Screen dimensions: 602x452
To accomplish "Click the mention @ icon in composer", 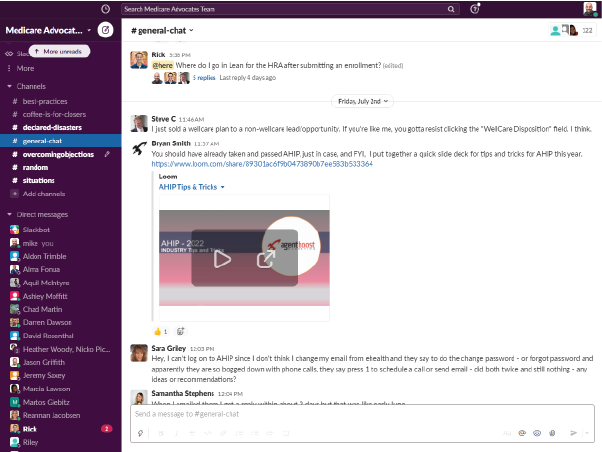I will click(522, 433).
